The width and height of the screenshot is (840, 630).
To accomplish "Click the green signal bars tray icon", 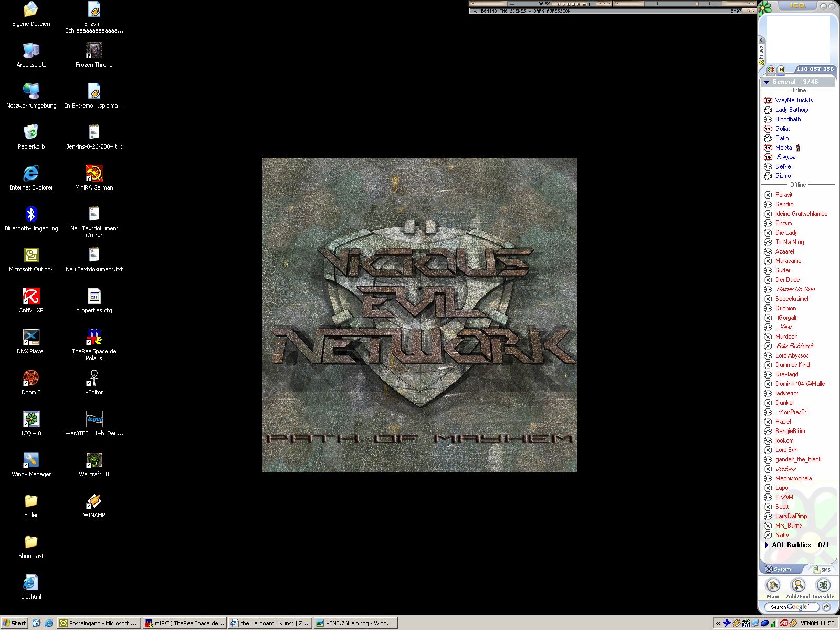I will (x=774, y=623).
